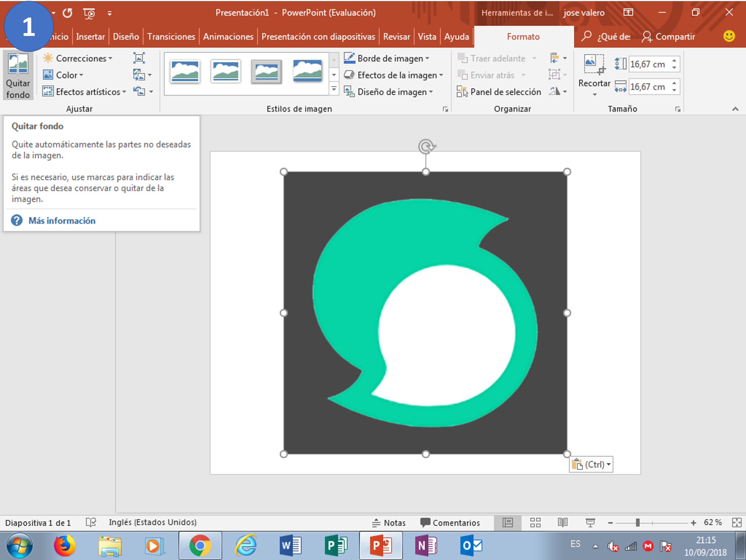Click the zoom slider handle
Screen dimensions: 746x560
(x=637, y=522)
